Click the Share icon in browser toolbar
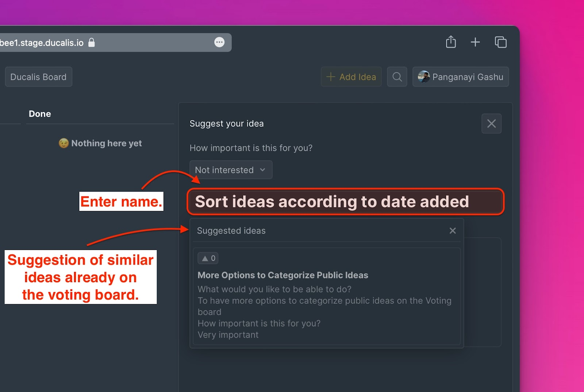584x392 pixels. pos(451,42)
